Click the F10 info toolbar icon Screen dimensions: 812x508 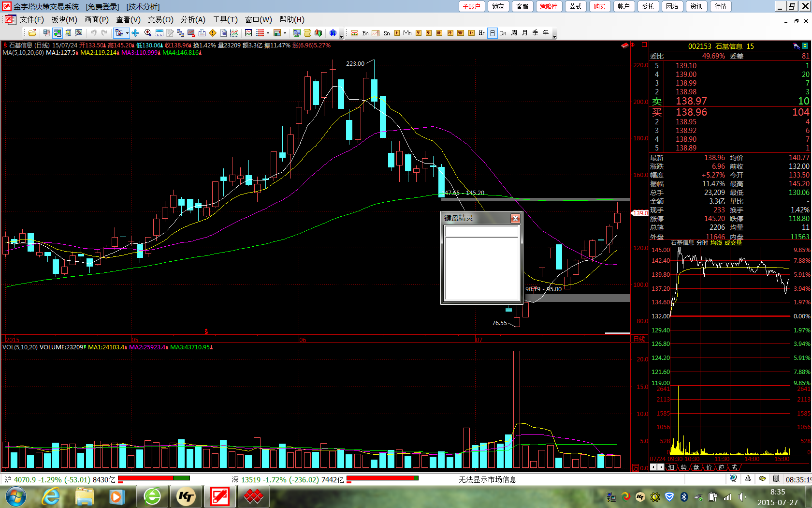[224, 33]
